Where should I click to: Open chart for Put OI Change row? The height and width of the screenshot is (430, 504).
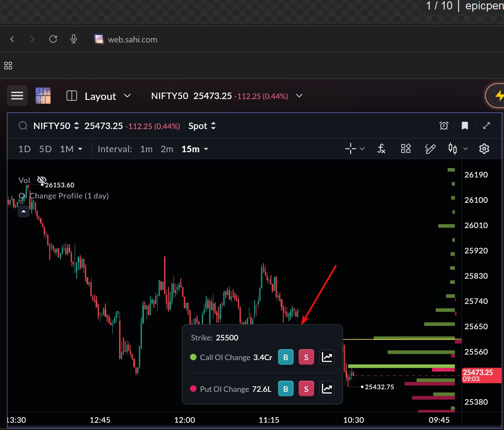click(x=327, y=388)
